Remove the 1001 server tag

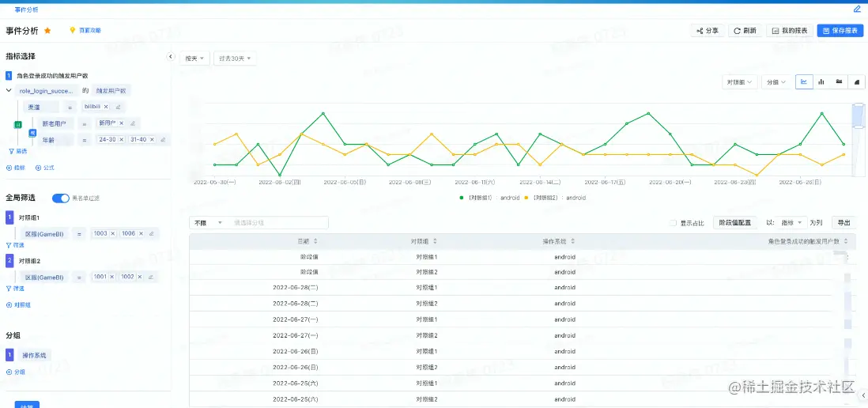coord(111,277)
